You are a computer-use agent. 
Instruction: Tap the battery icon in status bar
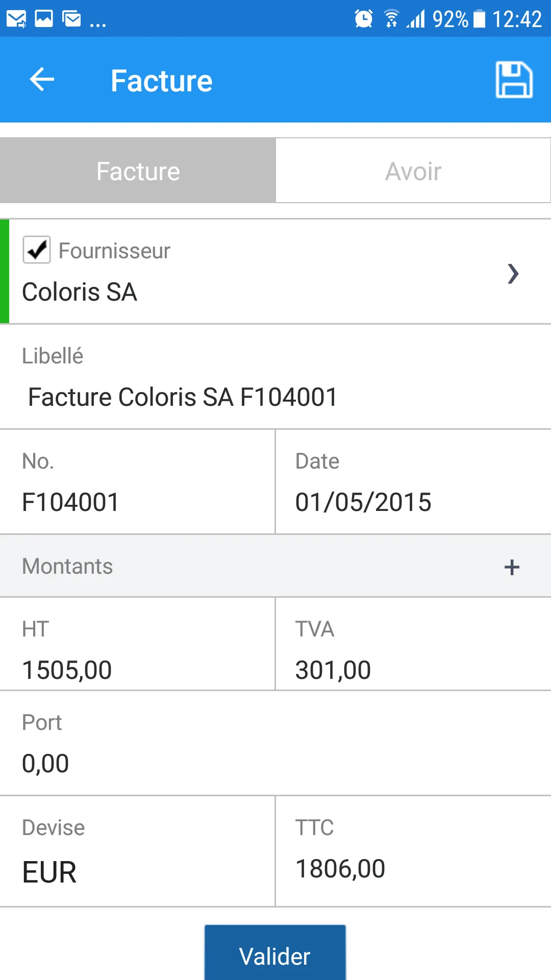click(480, 19)
